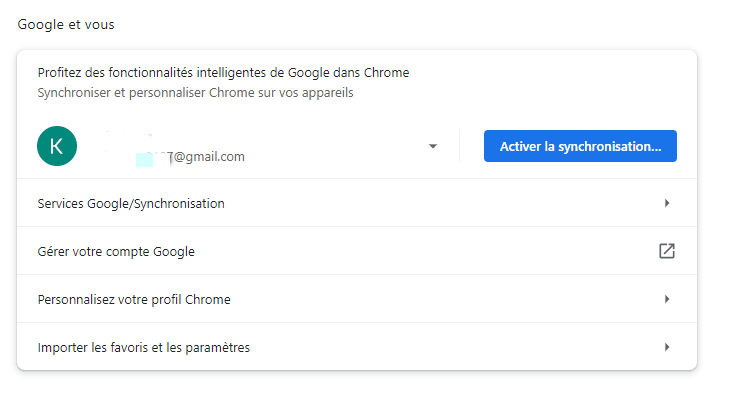Open Personnalisez votre profil Chrome

click(x=134, y=299)
